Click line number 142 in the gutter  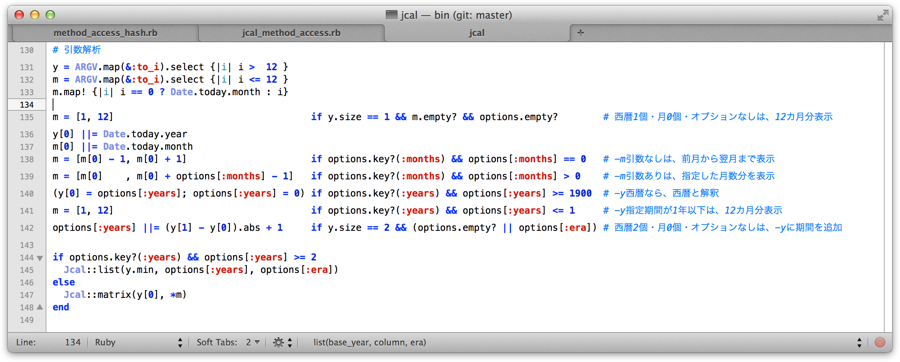[26, 228]
